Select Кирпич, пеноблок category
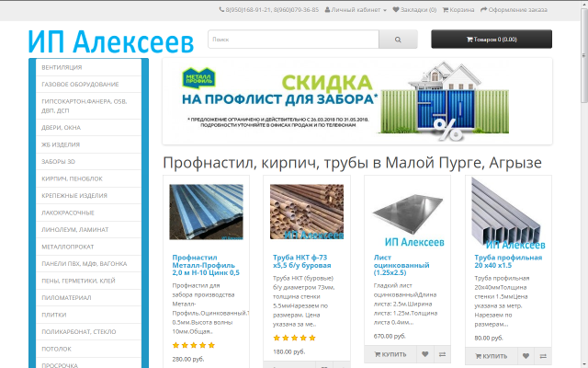Image resolution: width=588 pixels, height=368 pixels. [x=88, y=178]
